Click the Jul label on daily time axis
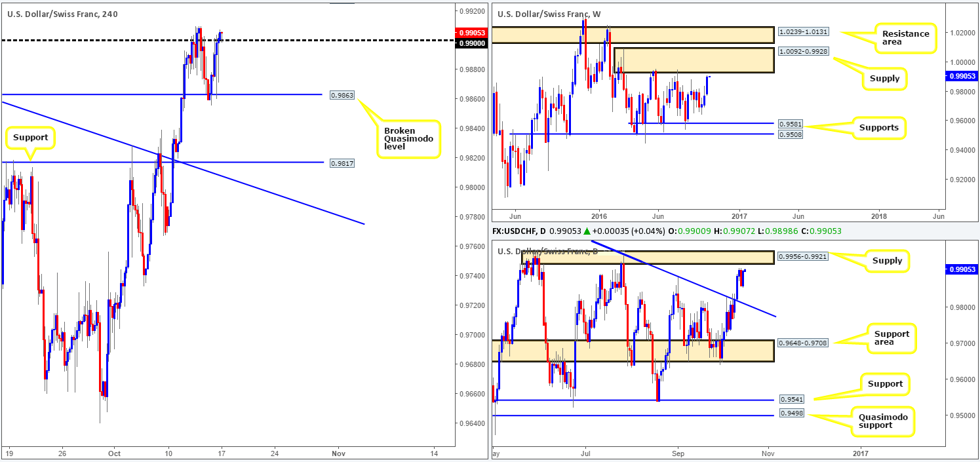 [585, 453]
